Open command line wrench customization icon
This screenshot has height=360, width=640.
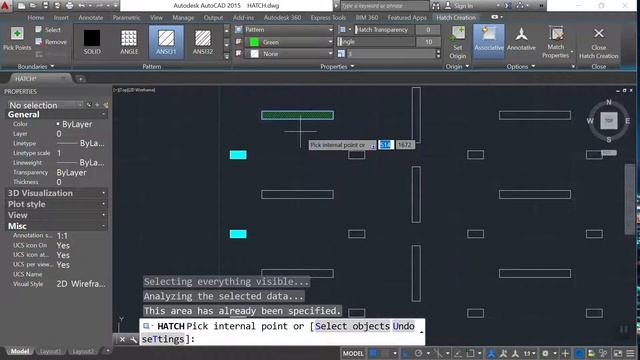pyautogui.click(x=133, y=339)
